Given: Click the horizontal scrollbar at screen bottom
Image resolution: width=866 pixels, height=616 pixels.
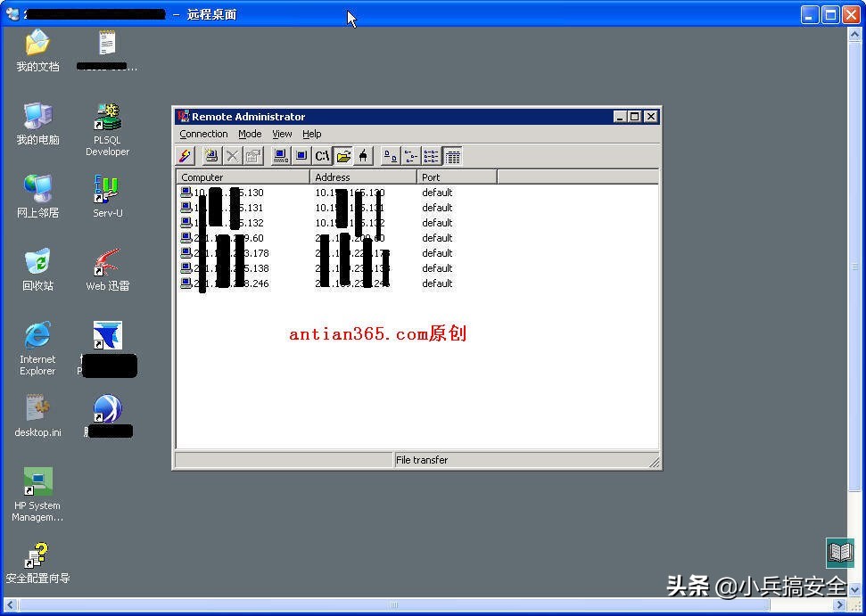Looking at the screenshot, I should point(392,605).
